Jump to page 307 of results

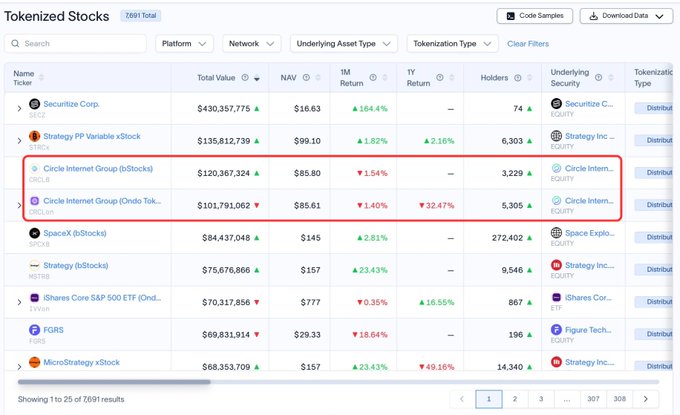(x=593, y=399)
